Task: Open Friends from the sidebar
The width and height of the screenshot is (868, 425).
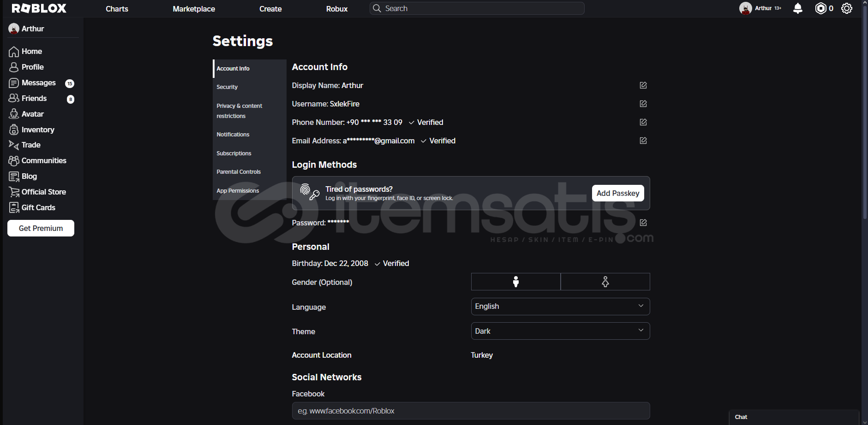Action: click(28, 98)
